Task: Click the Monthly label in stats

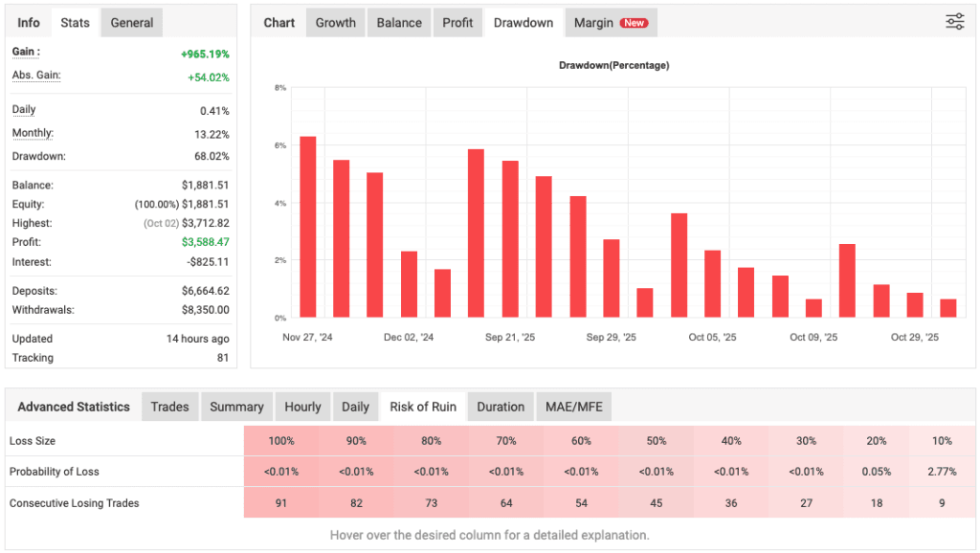Action: tap(33, 133)
